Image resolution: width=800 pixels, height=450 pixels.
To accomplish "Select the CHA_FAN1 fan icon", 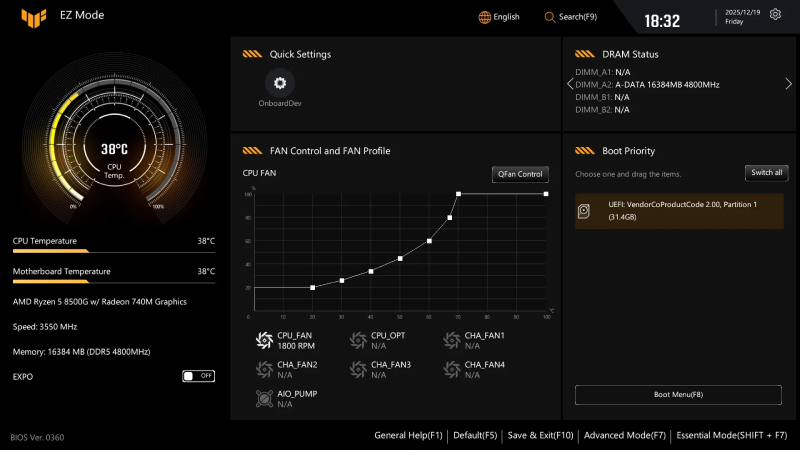I will click(x=452, y=341).
